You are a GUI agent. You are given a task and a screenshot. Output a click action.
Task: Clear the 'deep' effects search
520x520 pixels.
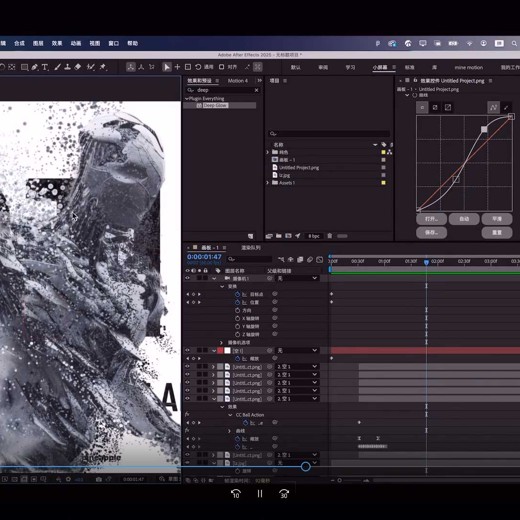point(256,90)
